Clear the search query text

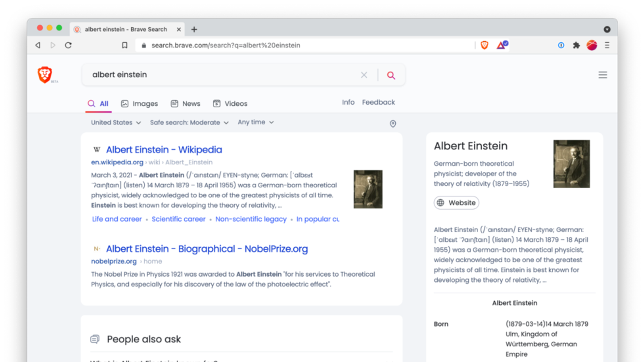[x=364, y=75]
